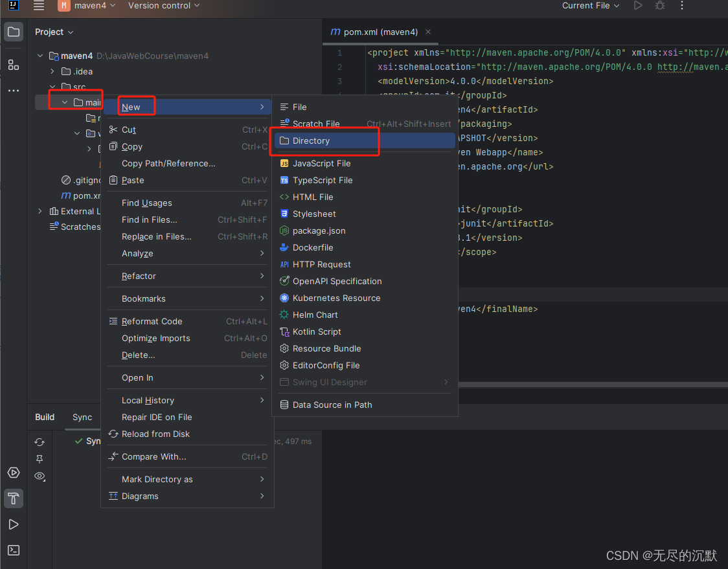
Task: Open the Run tool window at sidebar
Action: coord(14,524)
